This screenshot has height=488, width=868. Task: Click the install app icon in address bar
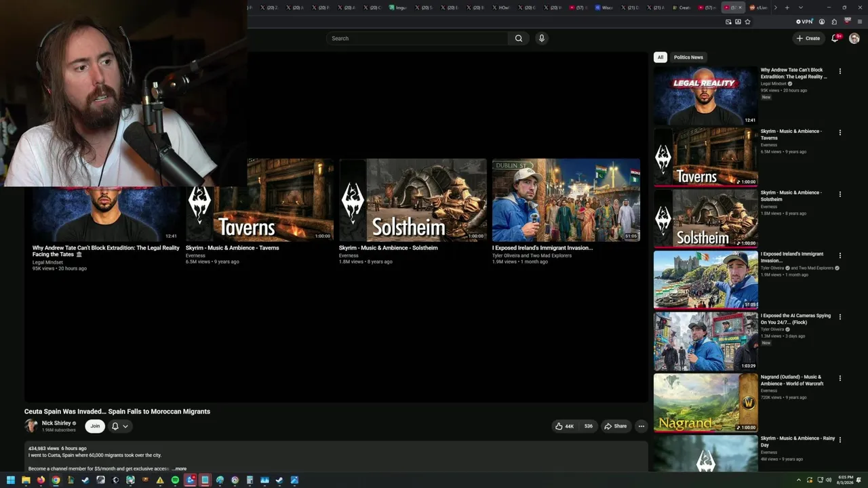pos(738,22)
